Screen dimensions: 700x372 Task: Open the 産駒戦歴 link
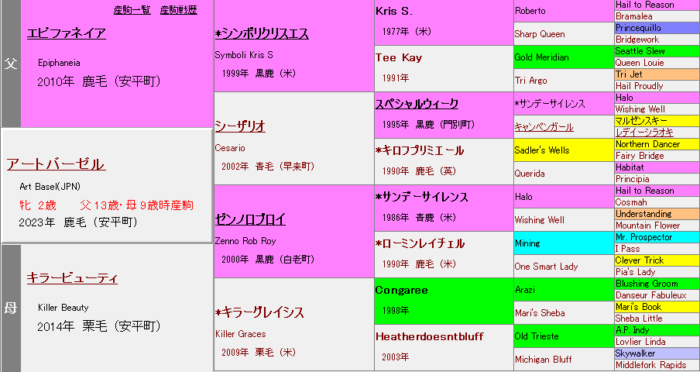click(x=179, y=10)
